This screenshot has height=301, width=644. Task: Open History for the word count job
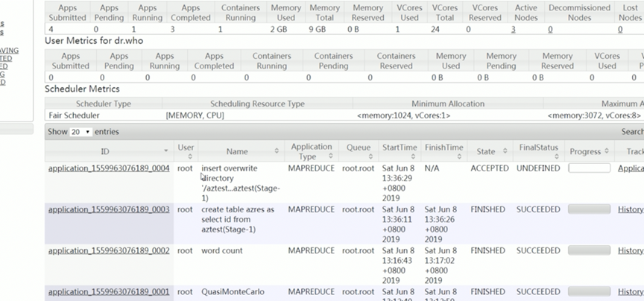click(631, 252)
